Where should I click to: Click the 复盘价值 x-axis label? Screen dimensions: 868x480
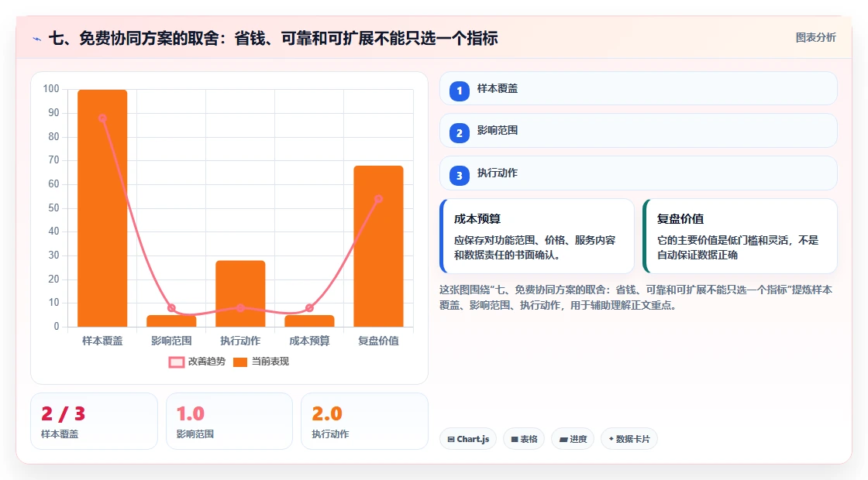[379, 341]
